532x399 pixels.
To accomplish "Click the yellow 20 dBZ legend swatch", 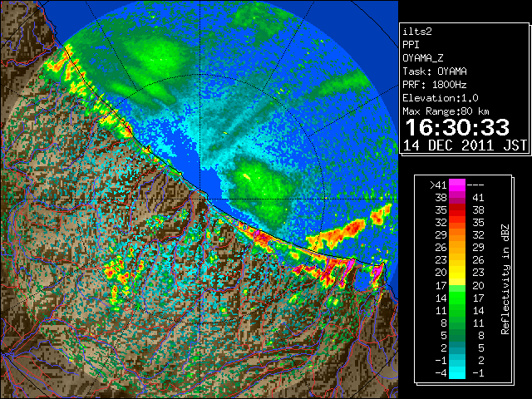I will pos(457,273).
